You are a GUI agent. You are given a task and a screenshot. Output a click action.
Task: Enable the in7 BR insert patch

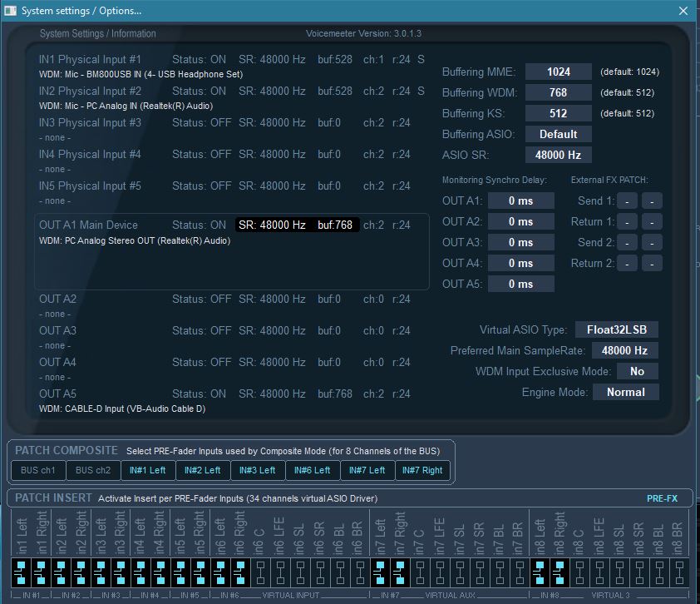coord(520,572)
